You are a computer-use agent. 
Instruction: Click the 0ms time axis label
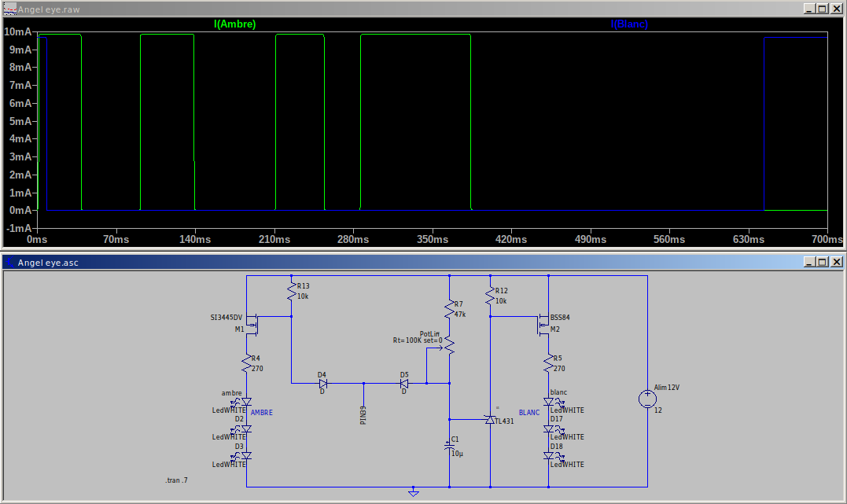click(x=37, y=239)
